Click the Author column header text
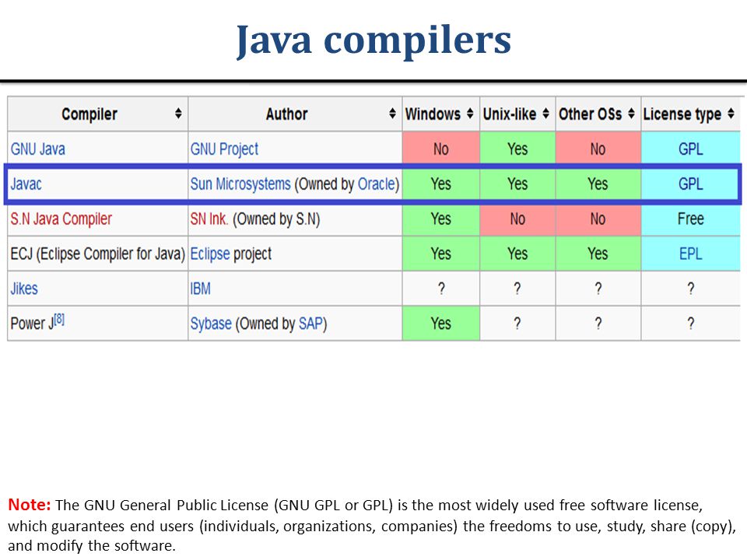The width and height of the screenshot is (747, 560). (287, 114)
